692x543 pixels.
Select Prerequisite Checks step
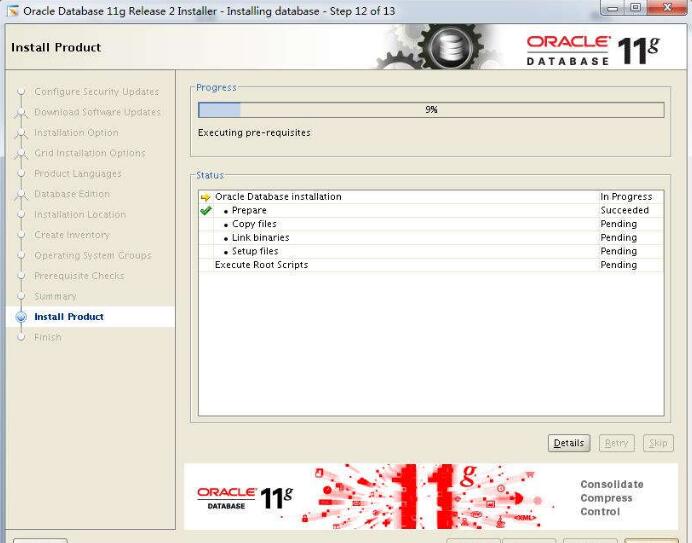pyautogui.click(x=79, y=276)
